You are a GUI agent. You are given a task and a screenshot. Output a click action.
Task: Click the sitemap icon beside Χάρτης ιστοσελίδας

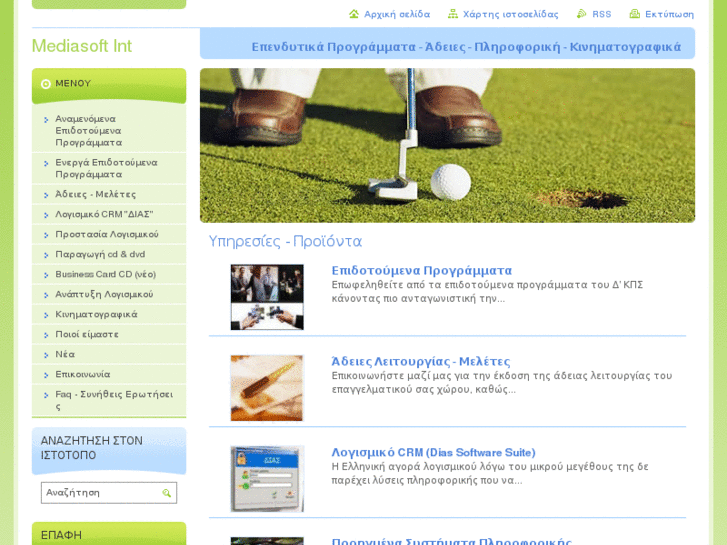pos(453,14)
